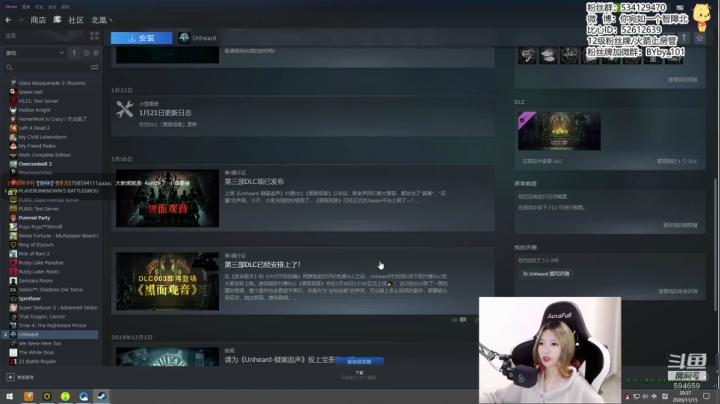Viewport: 720px width, 404px height.
Task: Open the Steam menu
Action: click(x=11, y=7)
